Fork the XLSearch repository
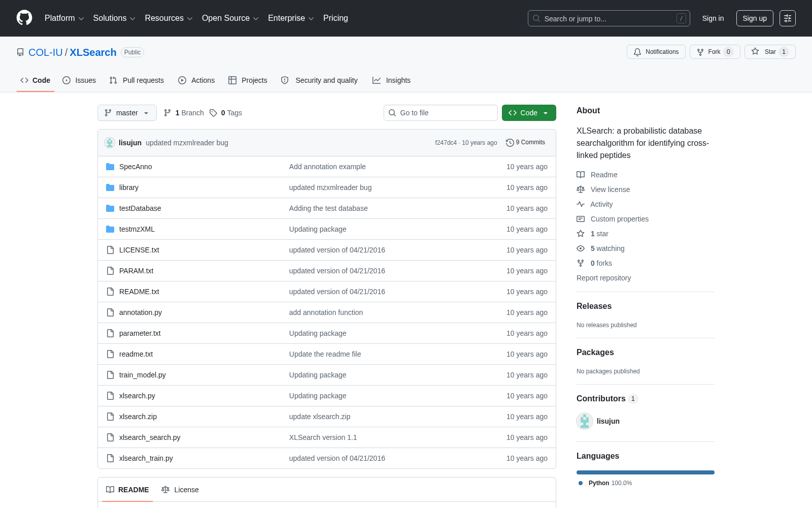The width and height of the screenshot is (812, 508). tap(715, 52)
